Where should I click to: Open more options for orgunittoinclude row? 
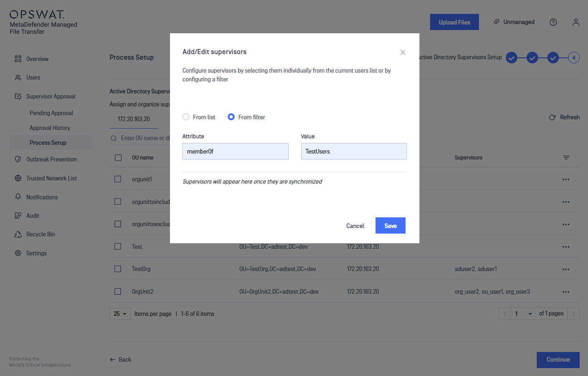click(x=566, y=202)
